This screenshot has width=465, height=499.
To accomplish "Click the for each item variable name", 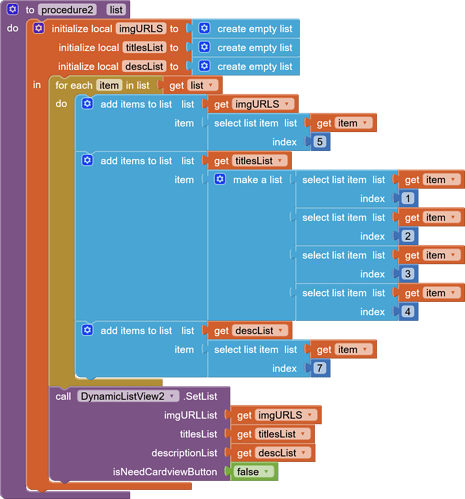I will [x=109, y=85].
